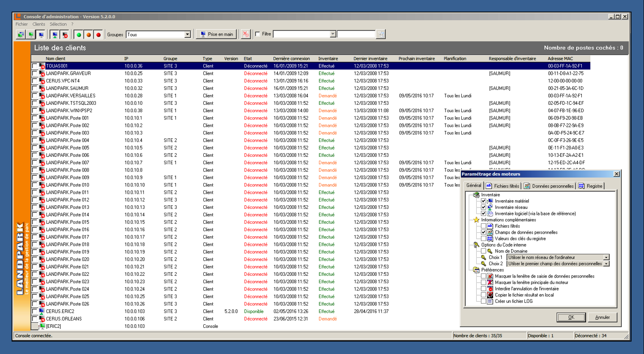
Task: Tick the Filtre checkbox in toolbar
Action: (x=258, y=34)
